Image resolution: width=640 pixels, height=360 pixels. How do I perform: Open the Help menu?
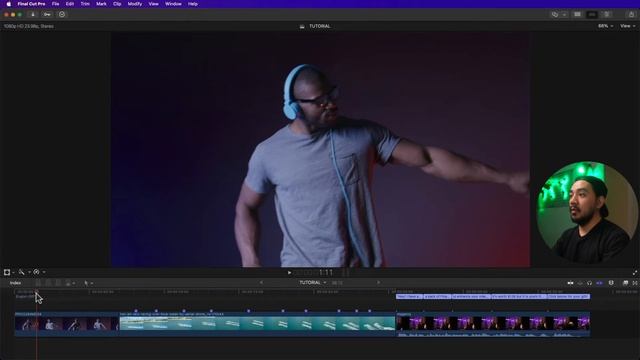click(193, 4)
